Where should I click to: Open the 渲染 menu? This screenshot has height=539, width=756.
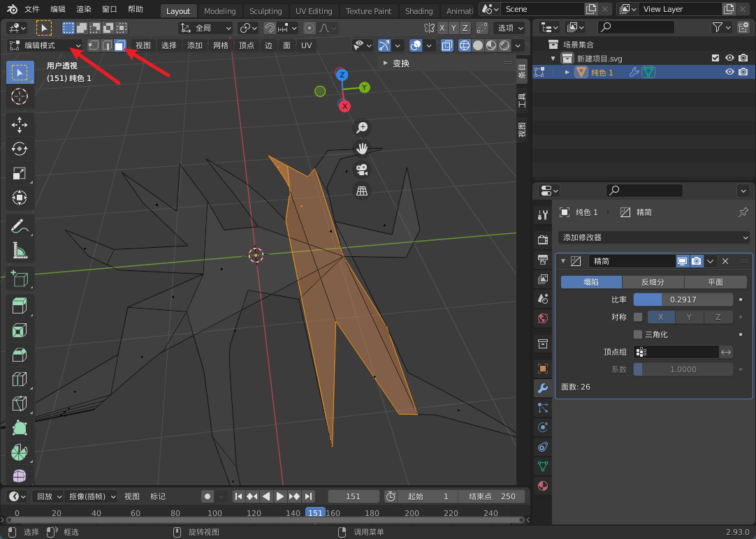point(83,9)
